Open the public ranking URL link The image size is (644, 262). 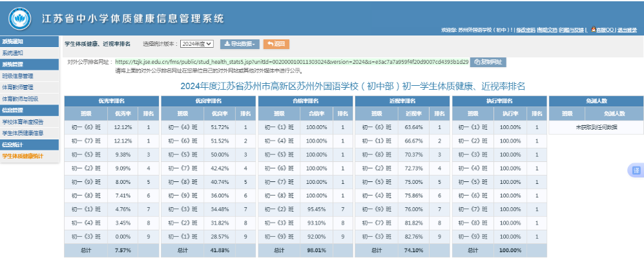click(x=291, y=62)
